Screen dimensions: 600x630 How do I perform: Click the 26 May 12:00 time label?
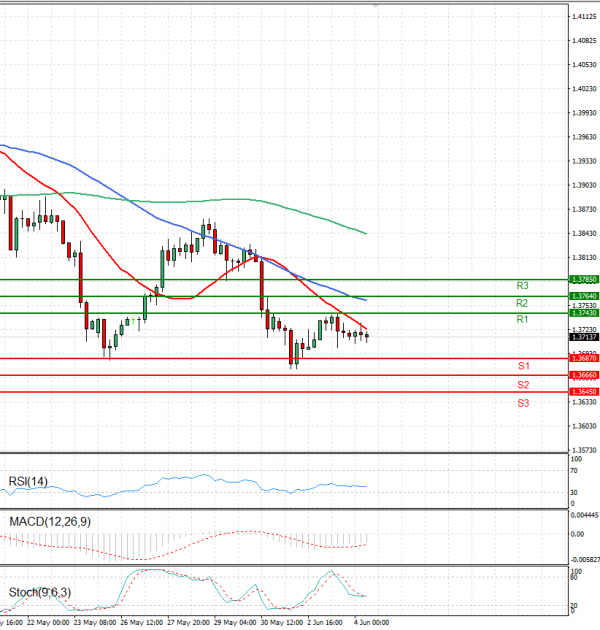141,622
